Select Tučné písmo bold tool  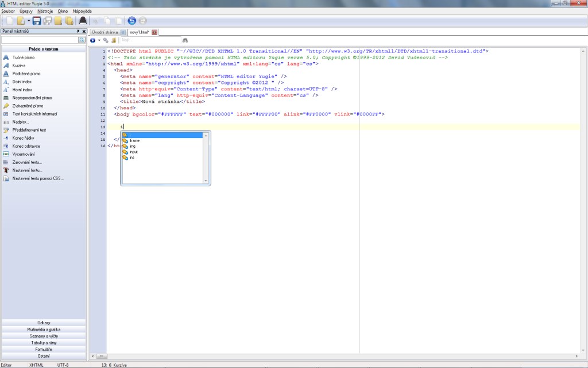click(x=23, y=57)
